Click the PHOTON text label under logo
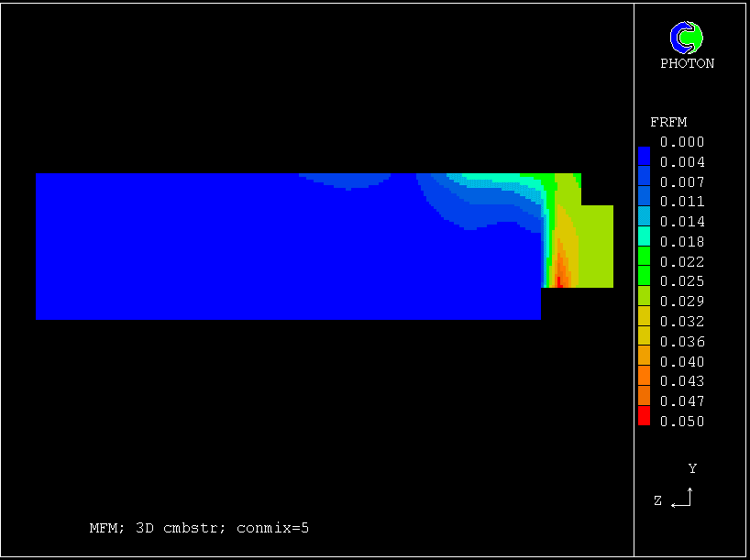750x560 pixels. coord(687,63)
